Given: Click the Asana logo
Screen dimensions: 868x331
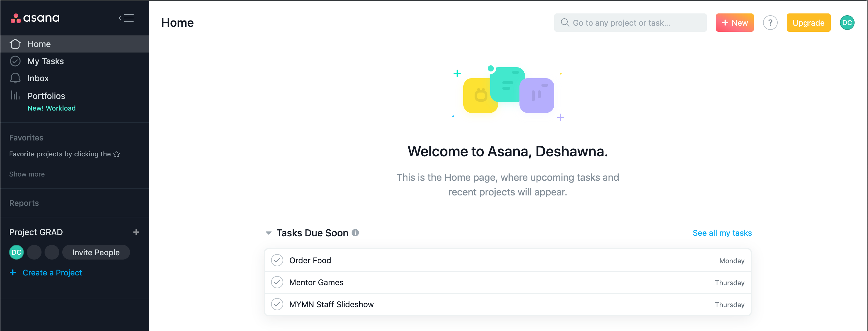Looking at the screenshot, I should click(x=35, y=18).
